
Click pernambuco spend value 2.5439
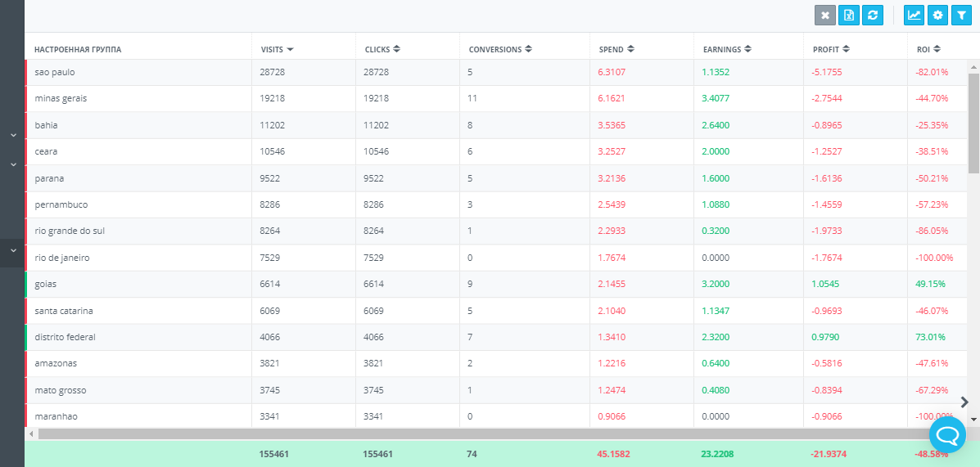[612, 204]
